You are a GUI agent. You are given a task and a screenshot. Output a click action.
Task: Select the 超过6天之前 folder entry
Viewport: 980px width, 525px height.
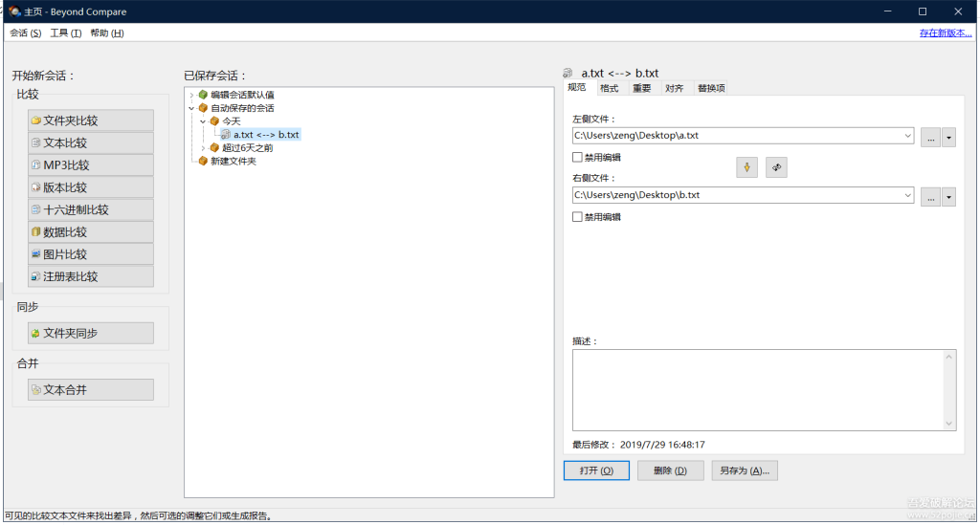click(248, 148)
